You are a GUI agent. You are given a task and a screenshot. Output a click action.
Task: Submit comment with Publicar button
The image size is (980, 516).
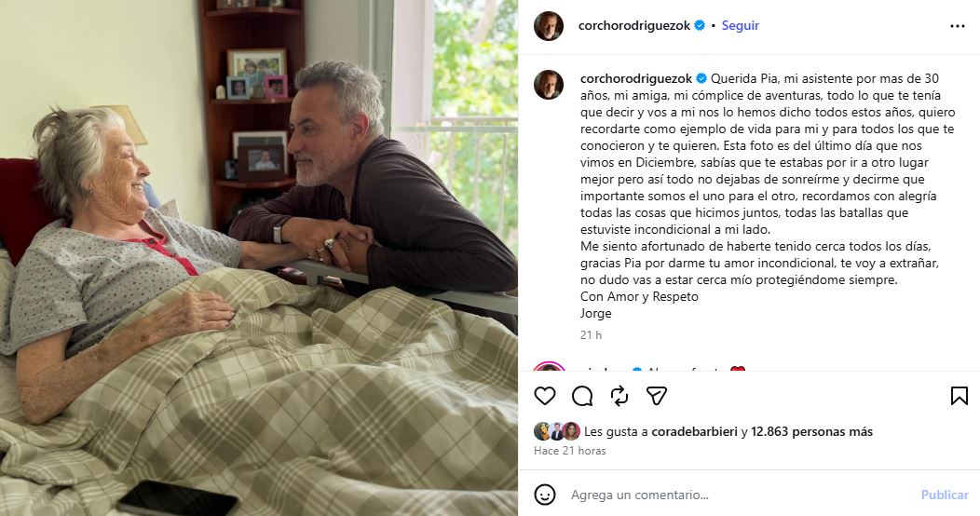945,495
